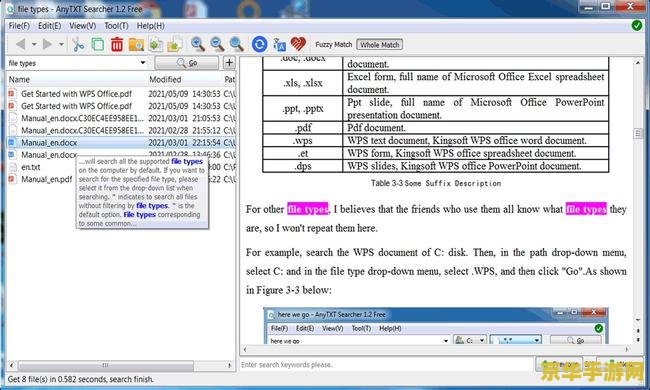Cut using the scissors icon

(x=78, y=44)
